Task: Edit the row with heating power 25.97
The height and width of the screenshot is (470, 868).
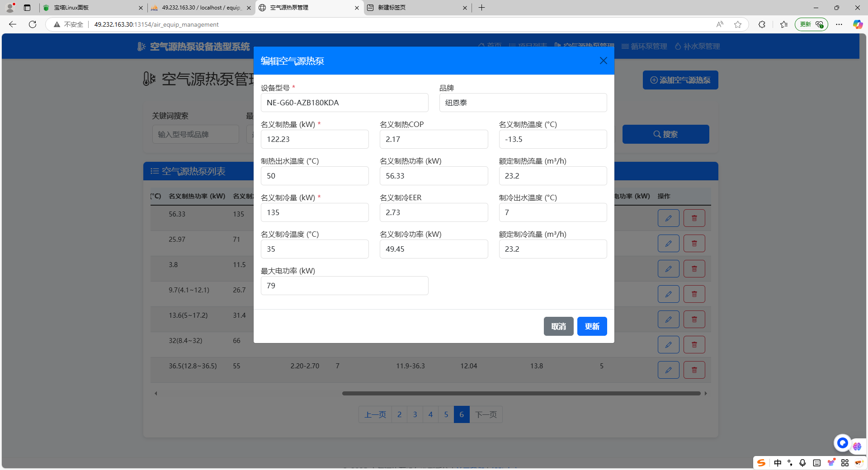Action: tap(668, 244)
